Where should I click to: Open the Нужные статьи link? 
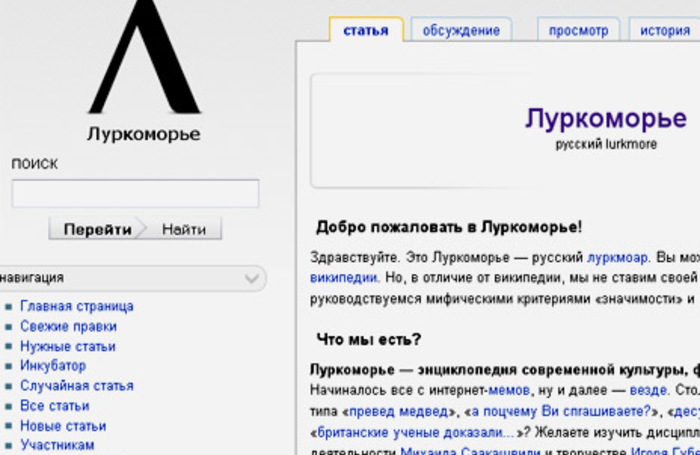(68, 346)
